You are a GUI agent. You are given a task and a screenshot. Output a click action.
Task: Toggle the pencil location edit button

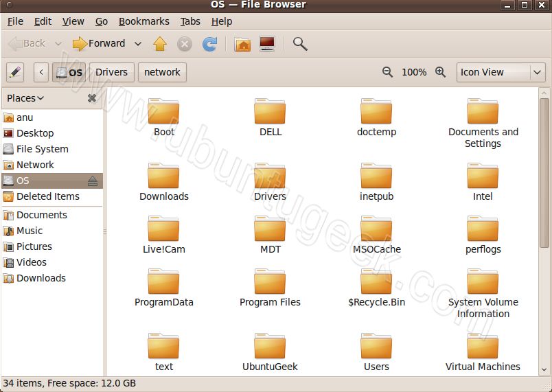15,73
